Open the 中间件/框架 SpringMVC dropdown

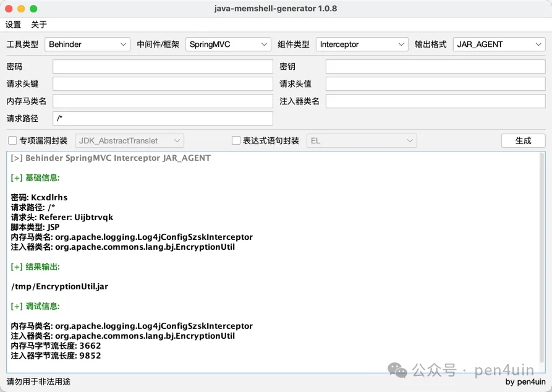pos(228,45)
